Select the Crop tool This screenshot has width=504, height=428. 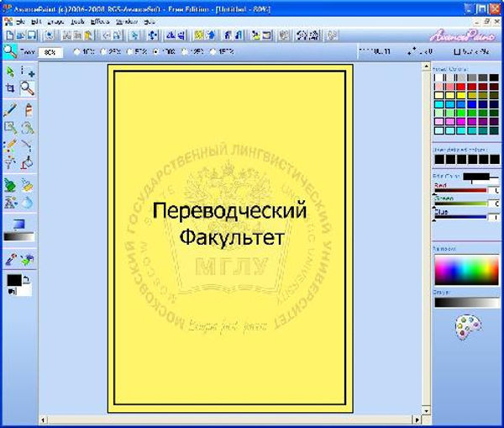click(x=10, y=87)
